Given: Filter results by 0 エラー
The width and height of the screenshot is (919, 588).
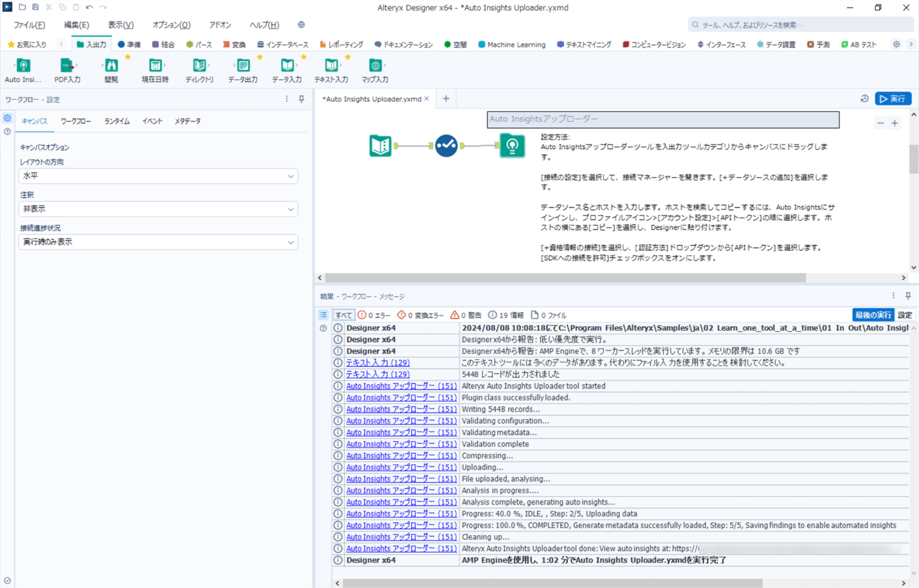Looking at the screenshot, I should [374, 315].
